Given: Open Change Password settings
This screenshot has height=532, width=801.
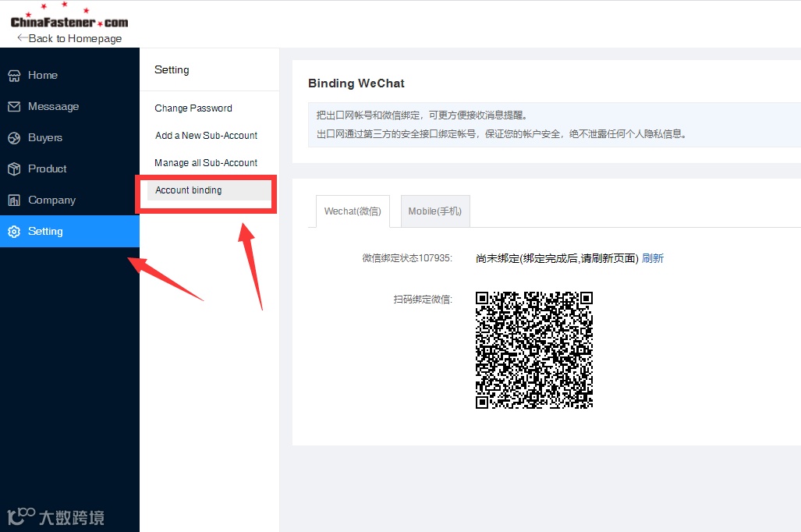Looking at the screenshot, I should [193, 108].
